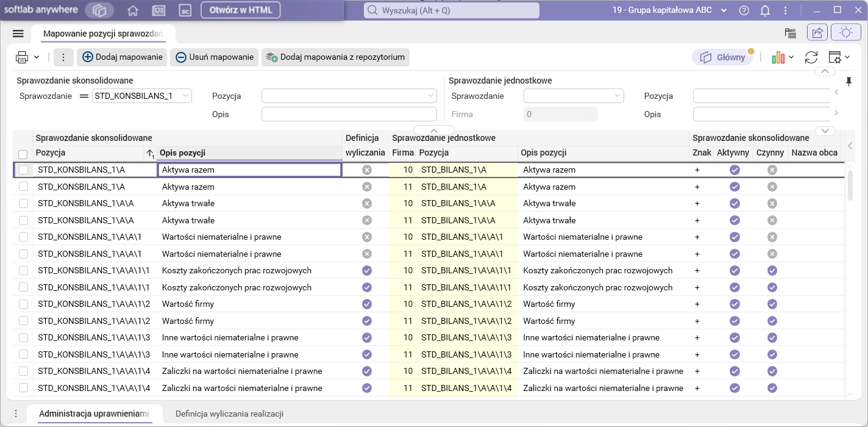Screen dimensions: 868x427
Task: Open the hamburger main menu
Action: coord(18,34)
